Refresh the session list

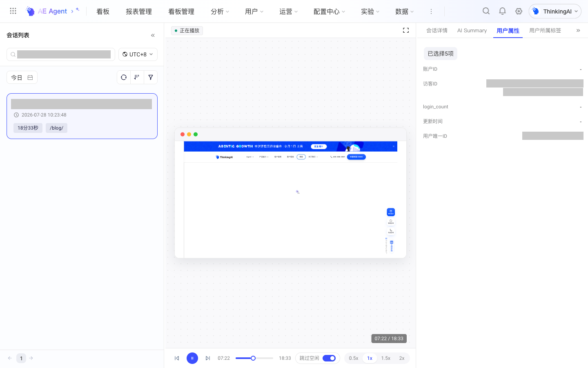tap(124, 77)
